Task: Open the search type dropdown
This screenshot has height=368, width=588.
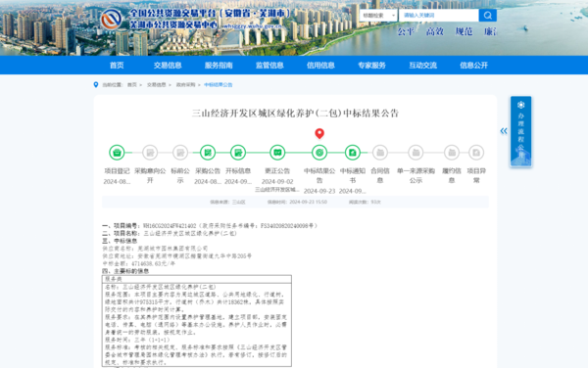Action: click(378, 16)
